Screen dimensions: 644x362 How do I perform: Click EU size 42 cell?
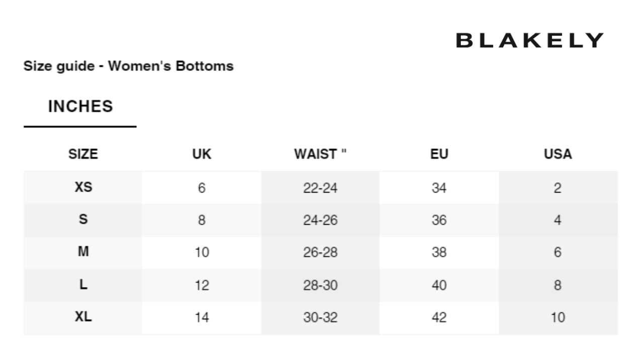point(439,318)
